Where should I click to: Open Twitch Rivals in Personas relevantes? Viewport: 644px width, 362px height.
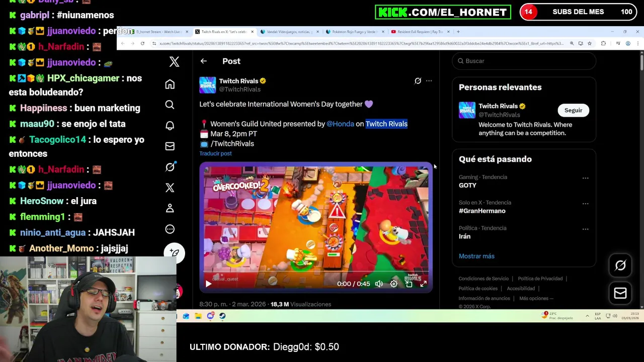click(x=498, y=106)
